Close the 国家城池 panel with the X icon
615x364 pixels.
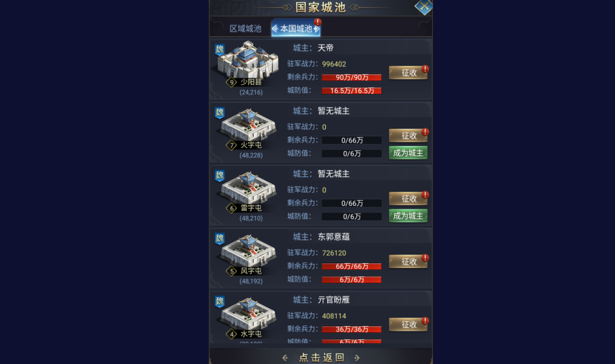point(423,6)
